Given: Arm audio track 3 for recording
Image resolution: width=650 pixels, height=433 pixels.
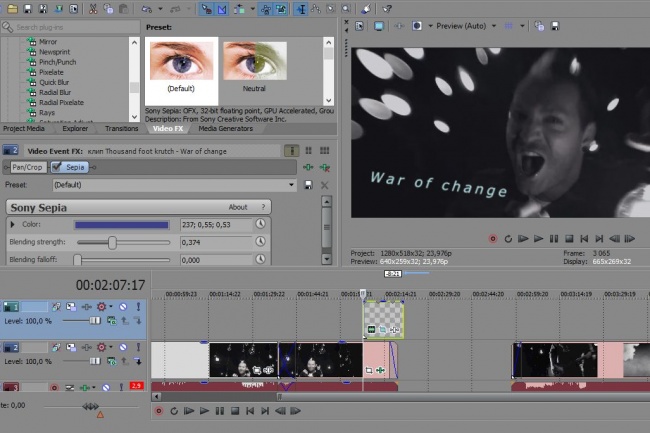Looking at the screenshot, I should click(54, 387).
